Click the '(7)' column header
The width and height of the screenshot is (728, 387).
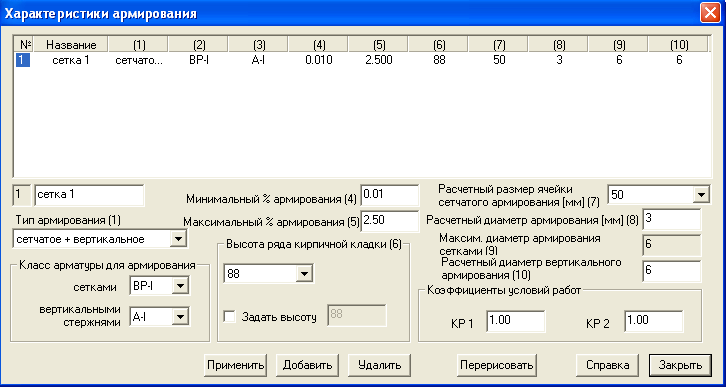tap(499, 45)
